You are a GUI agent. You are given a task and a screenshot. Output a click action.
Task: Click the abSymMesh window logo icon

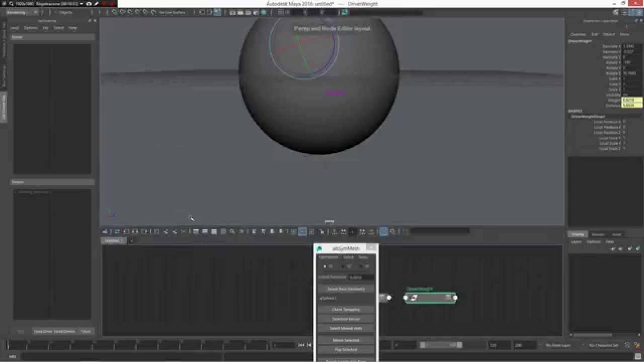(x=319, y=248)
